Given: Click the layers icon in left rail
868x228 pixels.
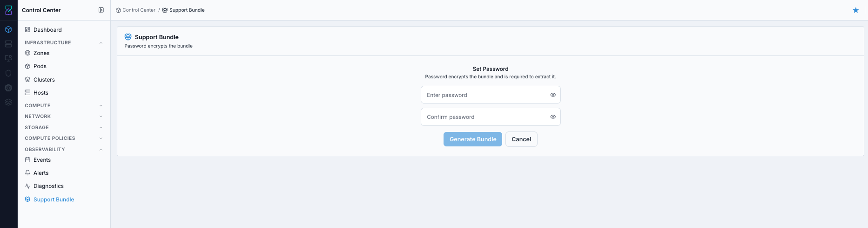Looking at the screenshot, I should click(x=8, y=102).
